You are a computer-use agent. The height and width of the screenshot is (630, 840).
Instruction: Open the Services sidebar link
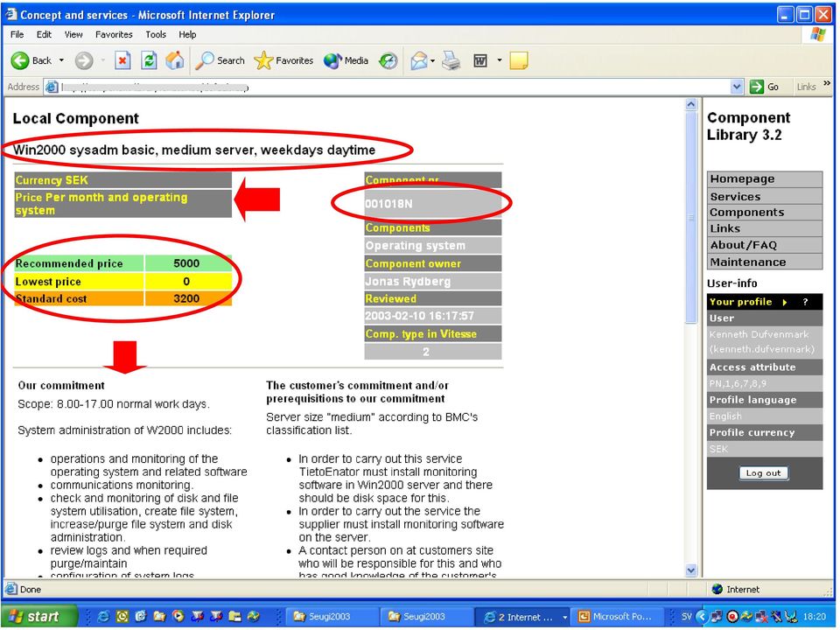tap(765, 196)
